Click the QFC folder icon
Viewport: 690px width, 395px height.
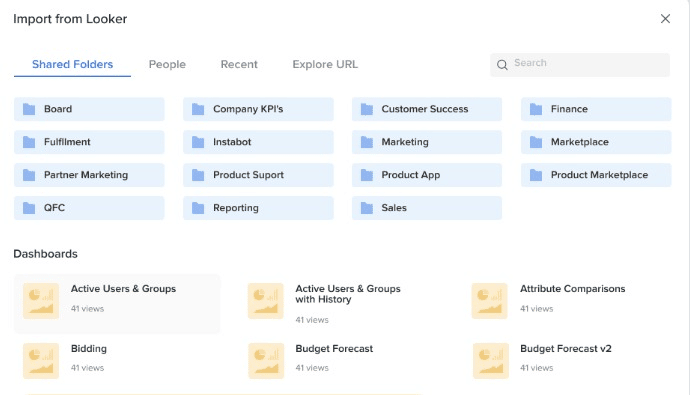pyautogui.click(x=29, y=208)
